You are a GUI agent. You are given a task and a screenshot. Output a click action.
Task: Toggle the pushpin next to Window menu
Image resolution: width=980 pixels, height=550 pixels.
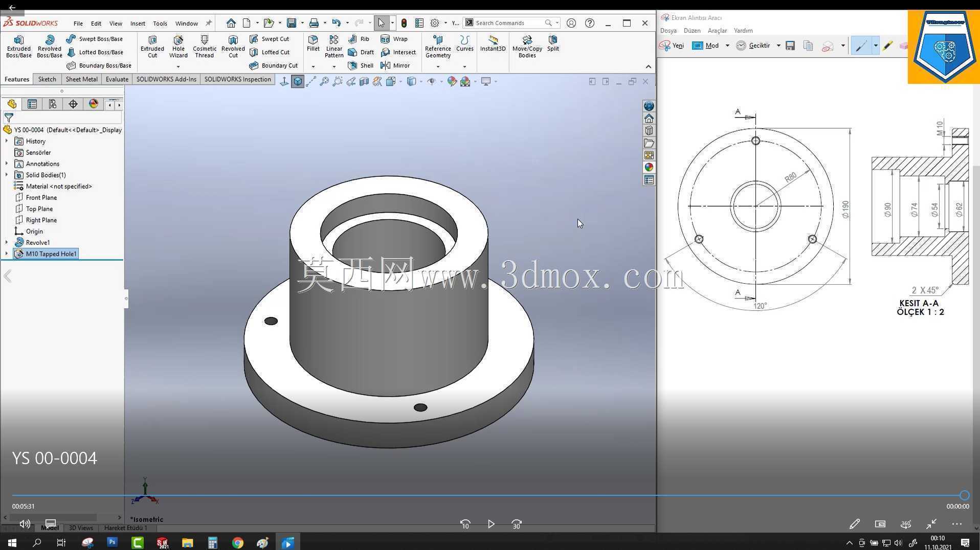[x=209, y=23]
